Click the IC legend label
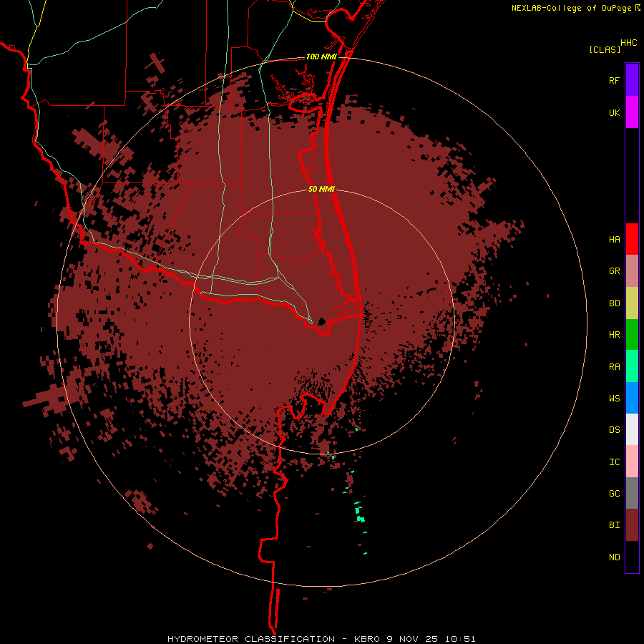This screenshot has width=644, height=644. tap(614, 462)
